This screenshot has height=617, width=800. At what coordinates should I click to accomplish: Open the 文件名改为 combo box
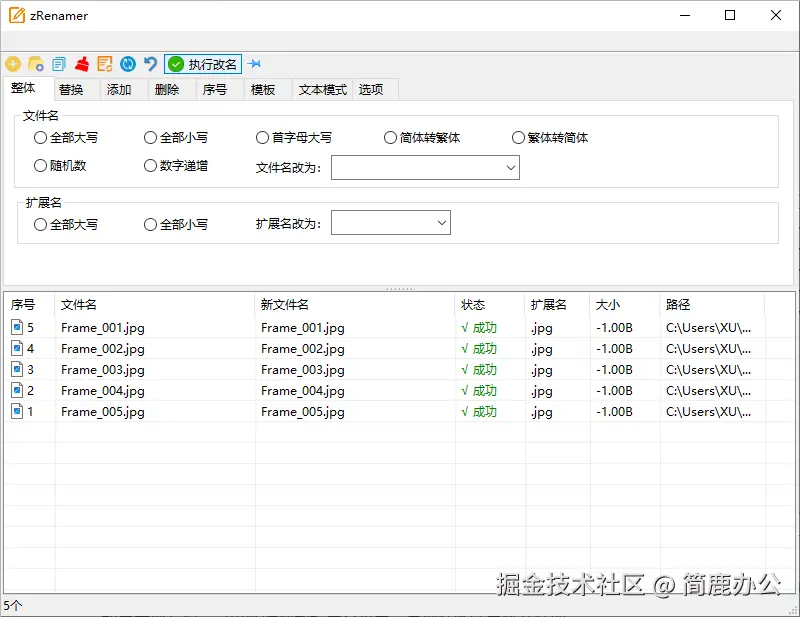[425, 168]
